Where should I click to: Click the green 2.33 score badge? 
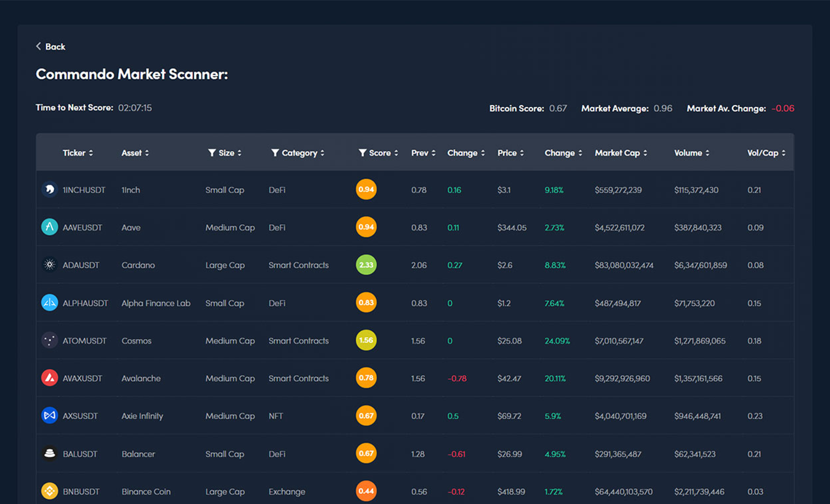366,265
